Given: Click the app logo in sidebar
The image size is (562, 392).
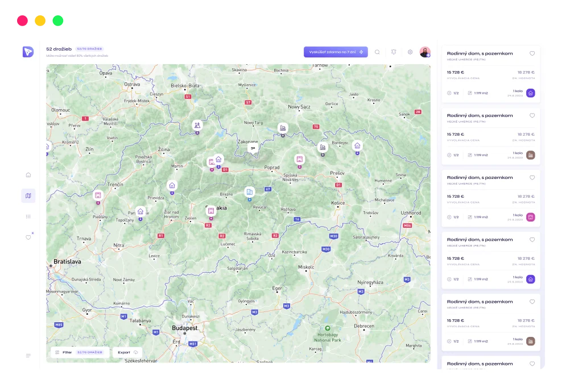Looking at the screenshot, I should pyautogui.click(x=28, y=52).
